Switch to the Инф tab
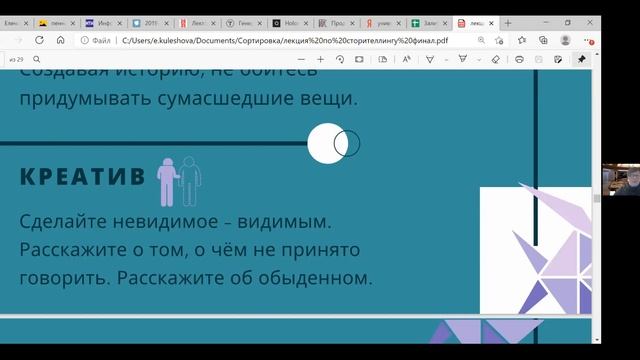Image resolution: width=640 pixels, height=360 pixels. [103, 23]
